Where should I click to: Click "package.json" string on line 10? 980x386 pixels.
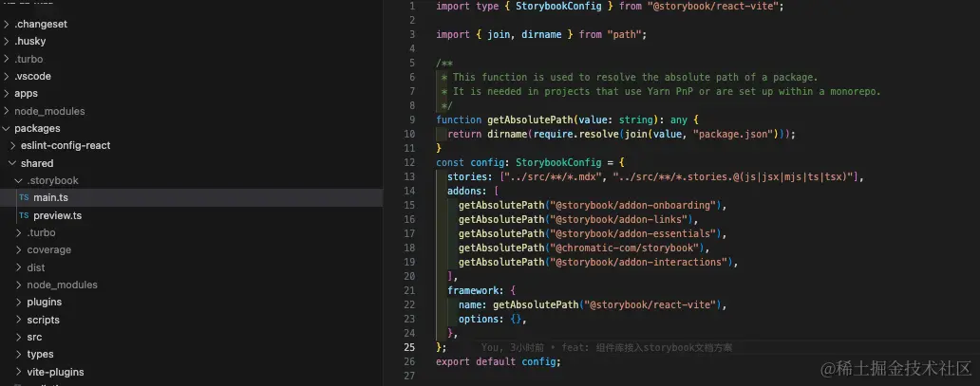tap(734, 134)
